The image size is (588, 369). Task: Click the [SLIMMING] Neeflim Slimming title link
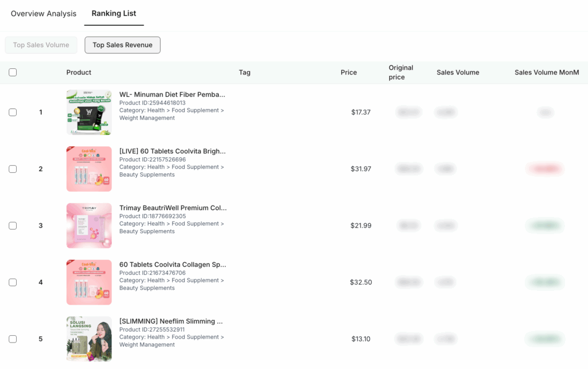pyautogui.click(x=171, y=321)
